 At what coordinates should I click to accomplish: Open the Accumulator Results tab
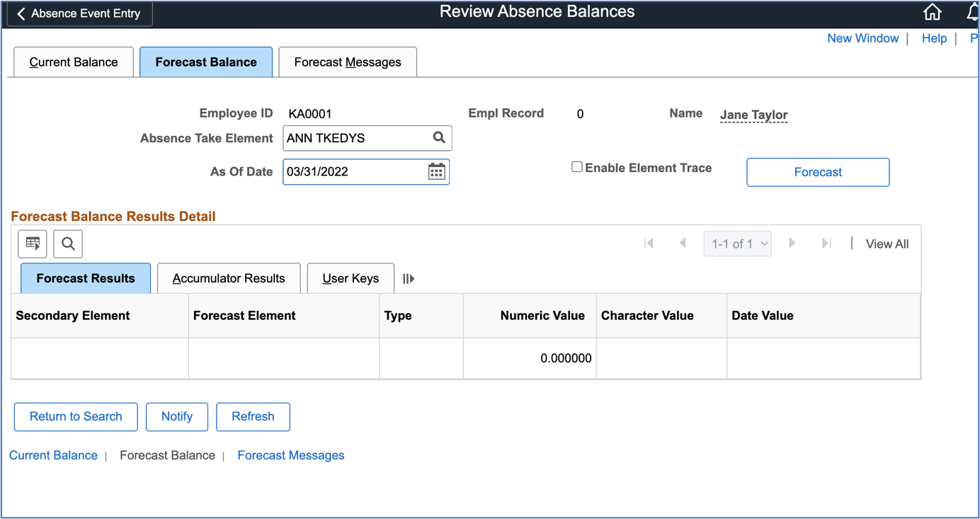(229, 278)
